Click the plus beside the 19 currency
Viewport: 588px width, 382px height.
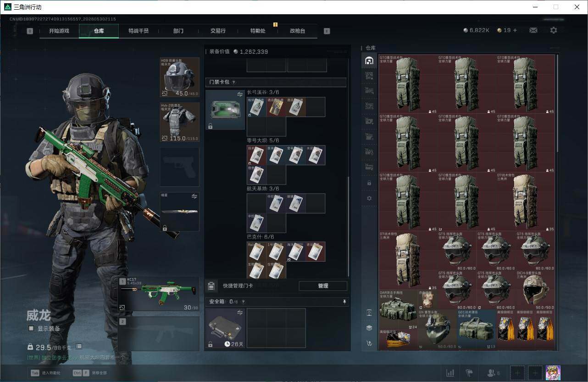click(515, 30)
